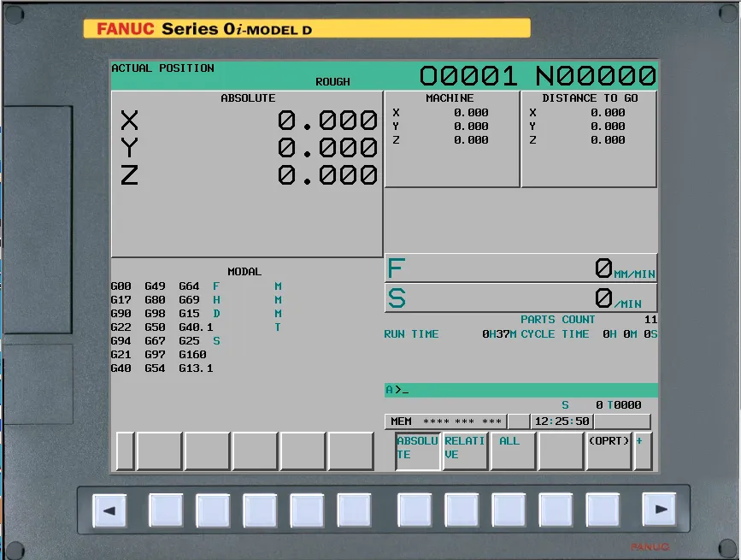
Task: Click the ACTUAL POSITION screen title
Action: pos(162,68)
